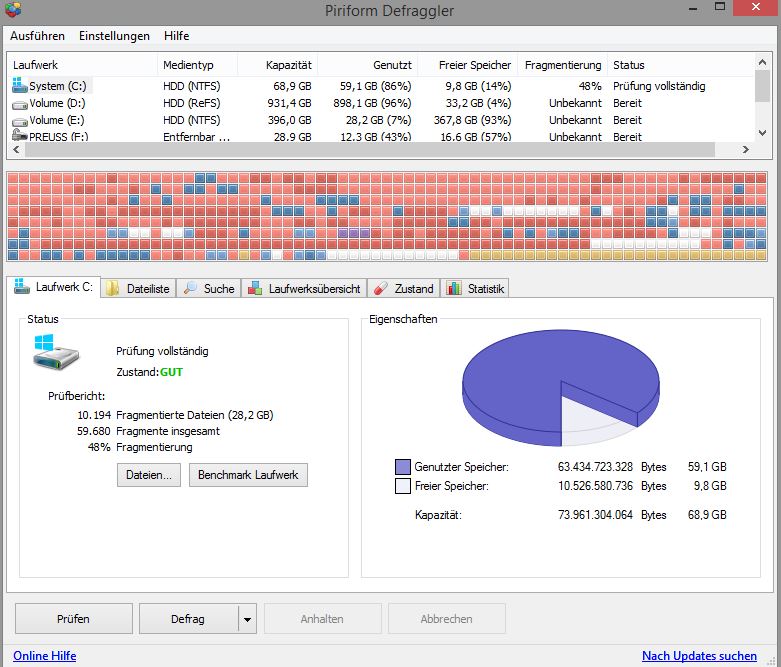Click the purple blocks in the drive map
Viewport: 781px width, 667px height.
(x=354, y=233)
